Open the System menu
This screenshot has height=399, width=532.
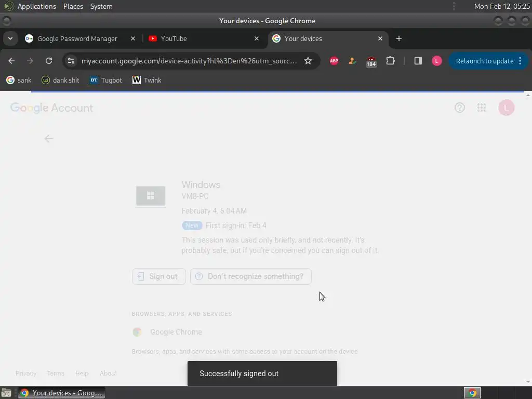click(101, 6)
